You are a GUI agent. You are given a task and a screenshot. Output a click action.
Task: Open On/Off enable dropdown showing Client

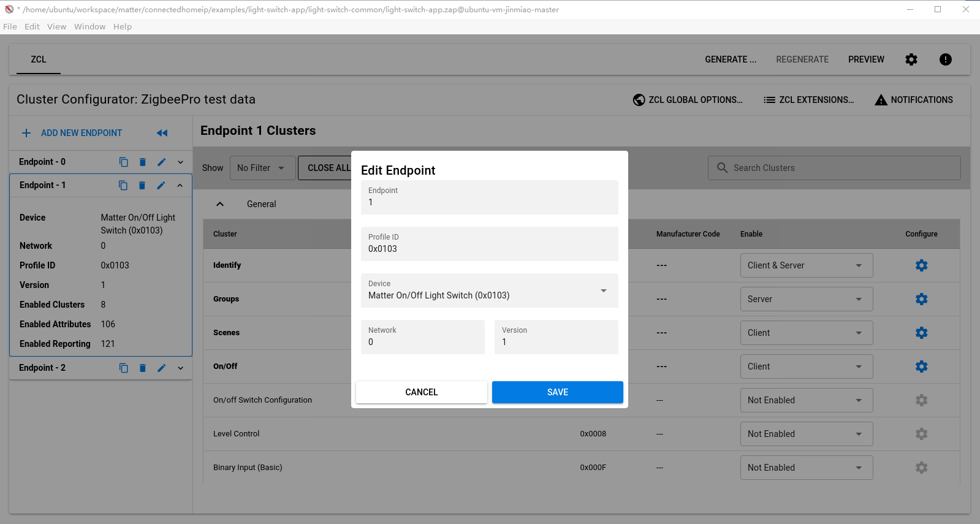pos(807,366)
